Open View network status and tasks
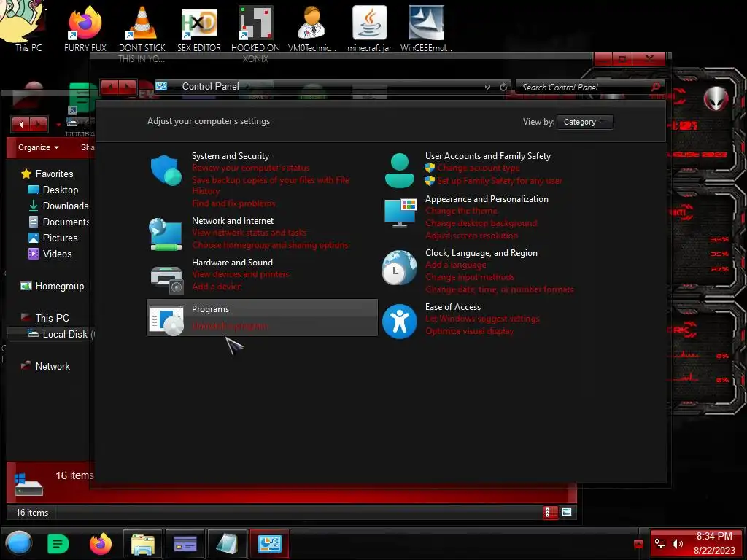 (249, 233)
